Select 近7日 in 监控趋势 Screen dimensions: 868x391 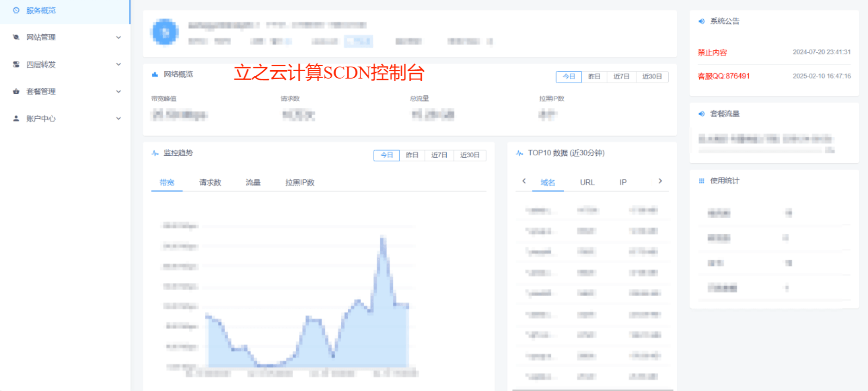[439, 155]
